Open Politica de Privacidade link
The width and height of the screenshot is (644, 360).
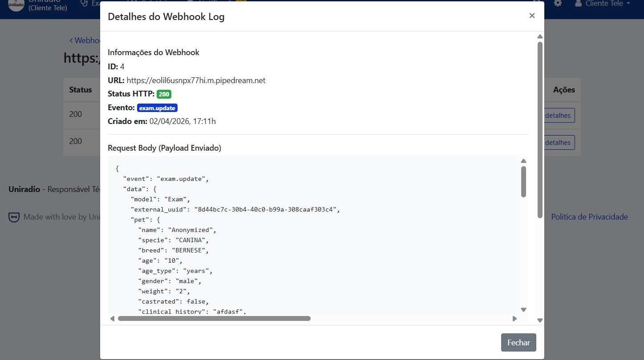pyautogui.click(x=589, y=217)
